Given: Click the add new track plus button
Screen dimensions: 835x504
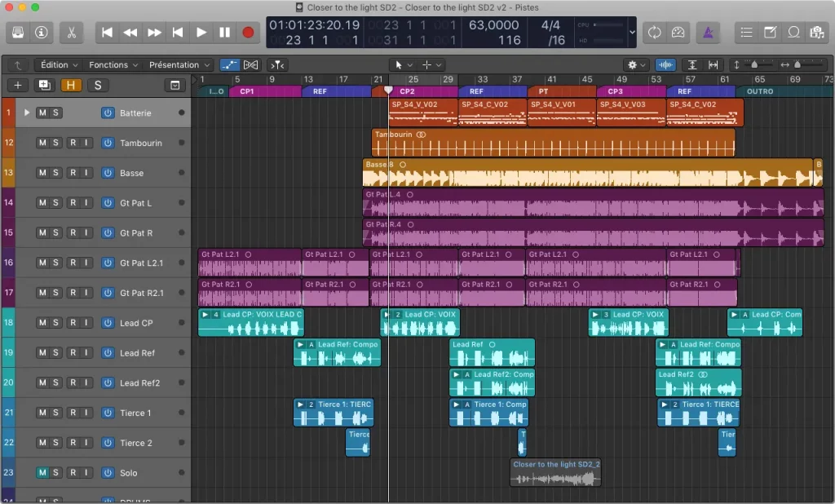Looking at the screenshot, I should [17, 85].
